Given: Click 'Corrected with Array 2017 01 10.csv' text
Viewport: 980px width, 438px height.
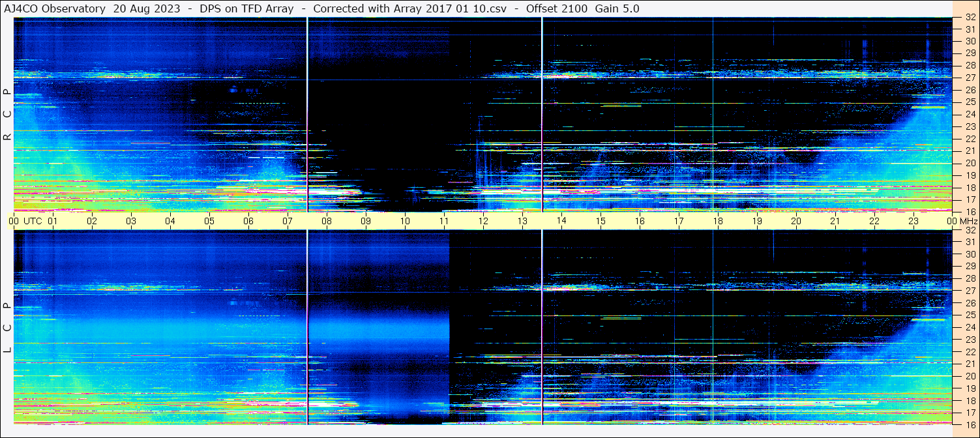Looking at the screenshot, I should click(410, 8).
